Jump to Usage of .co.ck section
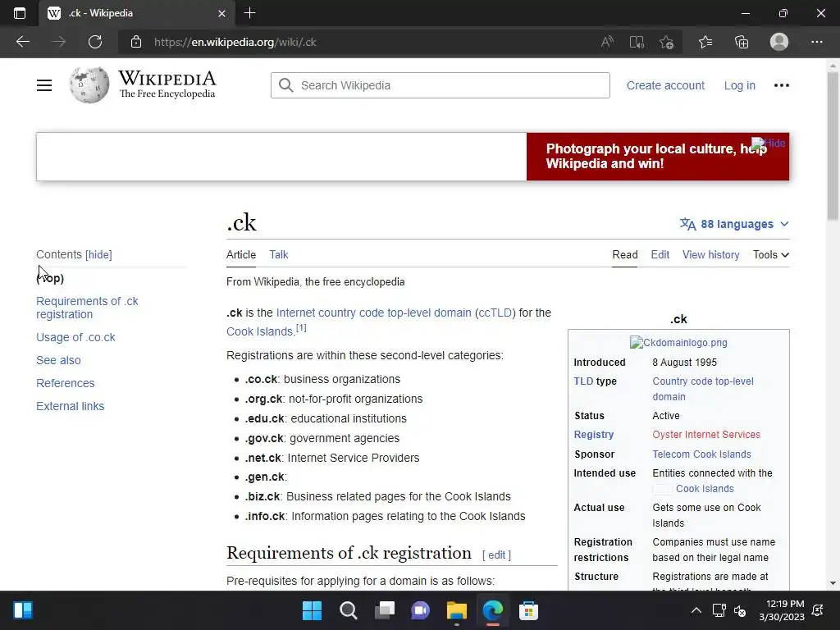 coord(75,337)
